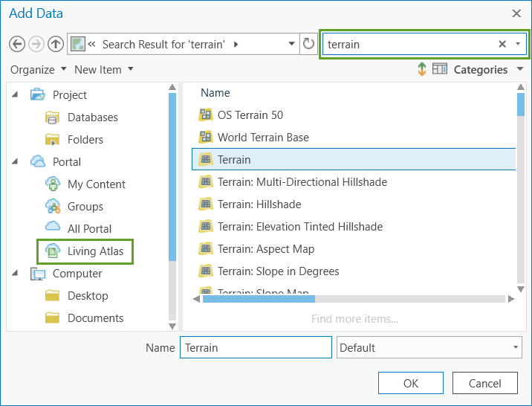Open the Organize menu
Viewport: 532px width, 406px height.
39,69
